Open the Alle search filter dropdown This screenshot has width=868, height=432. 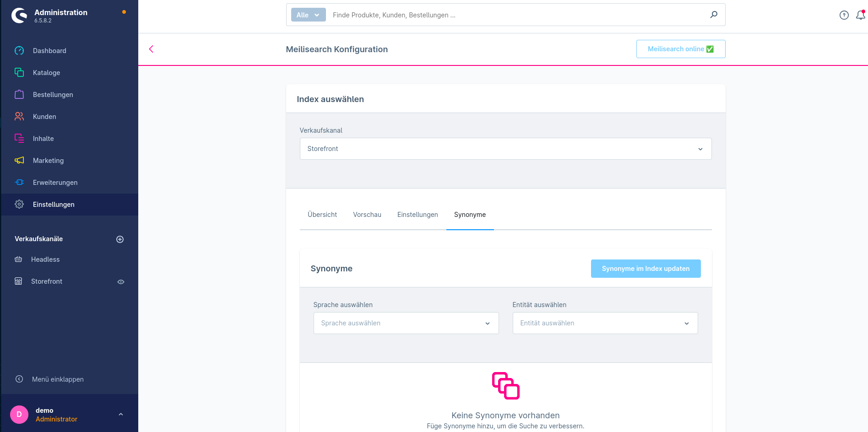[x=309, y=15]
